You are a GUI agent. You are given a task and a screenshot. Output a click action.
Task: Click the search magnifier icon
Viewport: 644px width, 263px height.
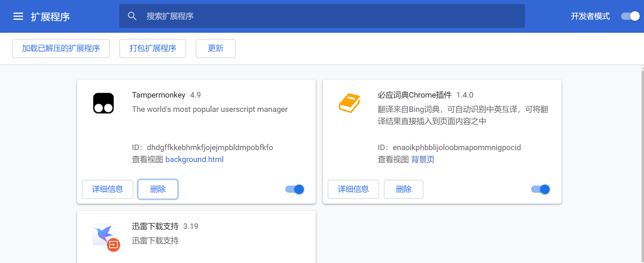pyautogui.click(x=132, y=16)
